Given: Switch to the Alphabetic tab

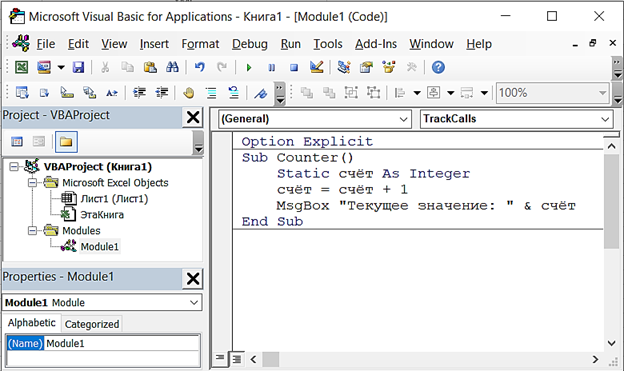Looking at the screenshot, I should pos(32,323).
